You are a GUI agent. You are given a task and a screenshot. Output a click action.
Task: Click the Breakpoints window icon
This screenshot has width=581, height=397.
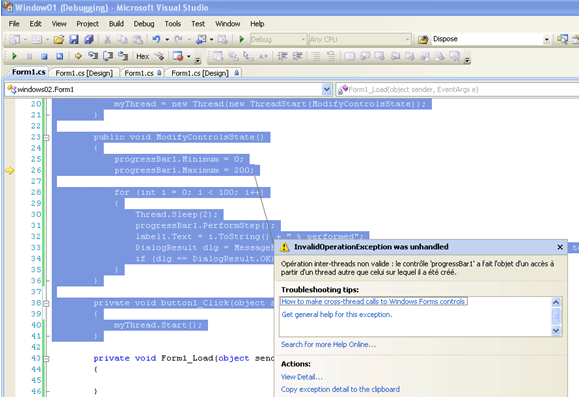[178, 56]
